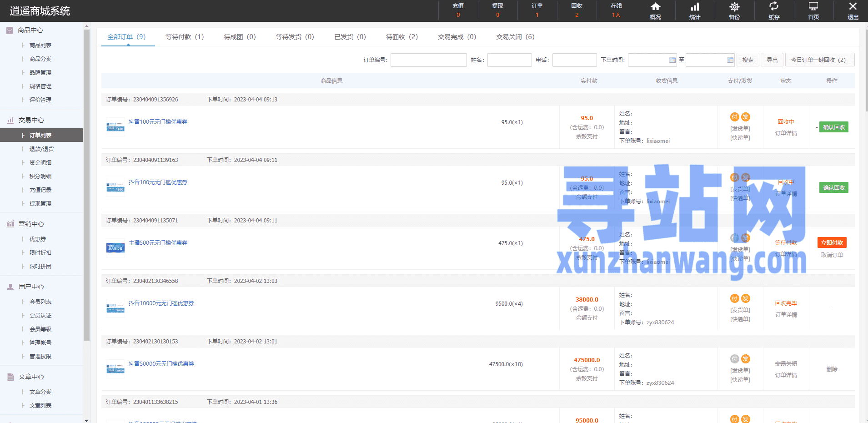Cancel order 230404091135071 via 取消订单
The image size is (868, 423).
click(832, 255)
